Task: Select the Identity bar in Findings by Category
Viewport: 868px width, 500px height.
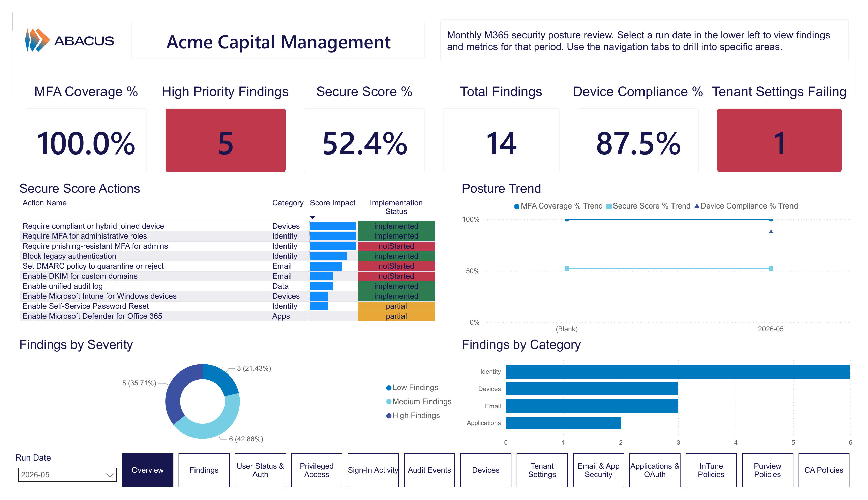Action: pyautogui.click(x=678, y=371)
